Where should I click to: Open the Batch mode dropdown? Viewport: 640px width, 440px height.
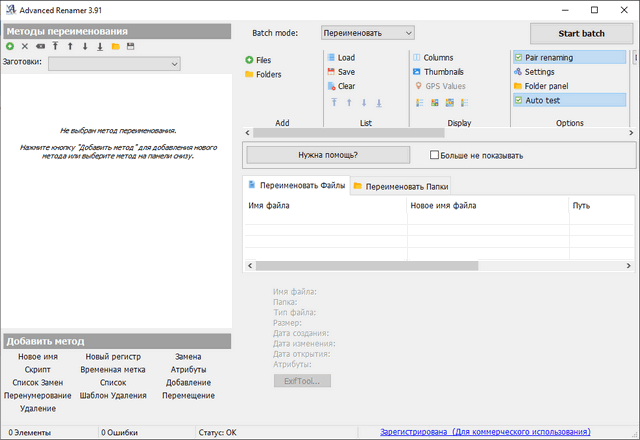click(x=368, y=33)
